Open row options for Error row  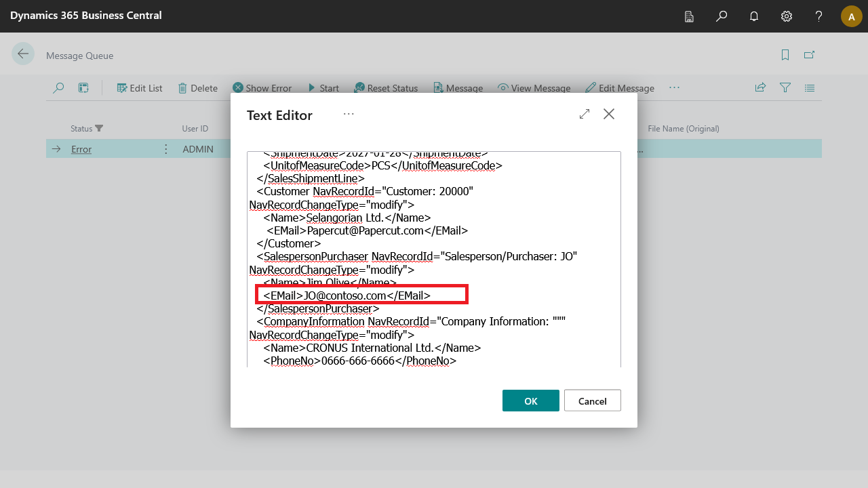coord(166,149)
